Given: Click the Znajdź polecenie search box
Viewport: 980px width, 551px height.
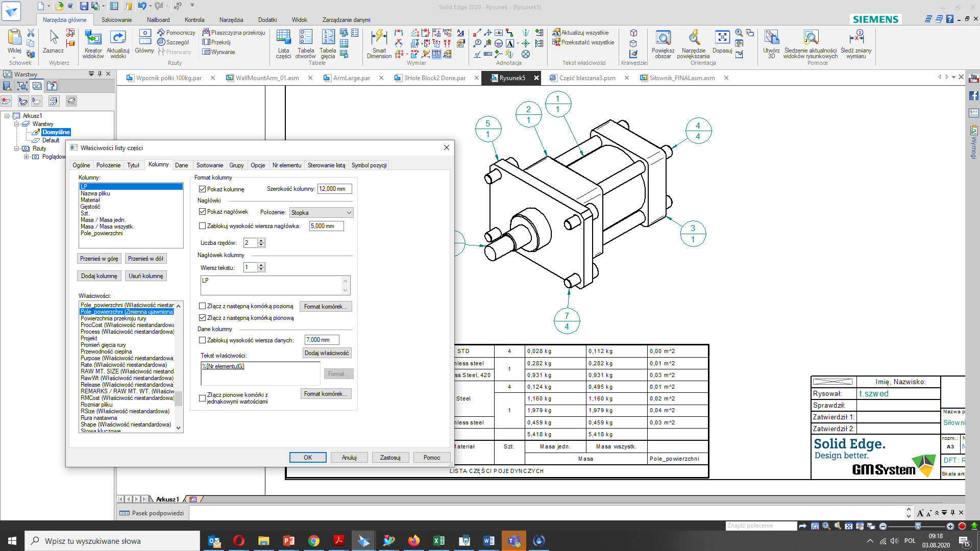Looking at the screenshot, I should pyautogui.click(x=761, y=526).
